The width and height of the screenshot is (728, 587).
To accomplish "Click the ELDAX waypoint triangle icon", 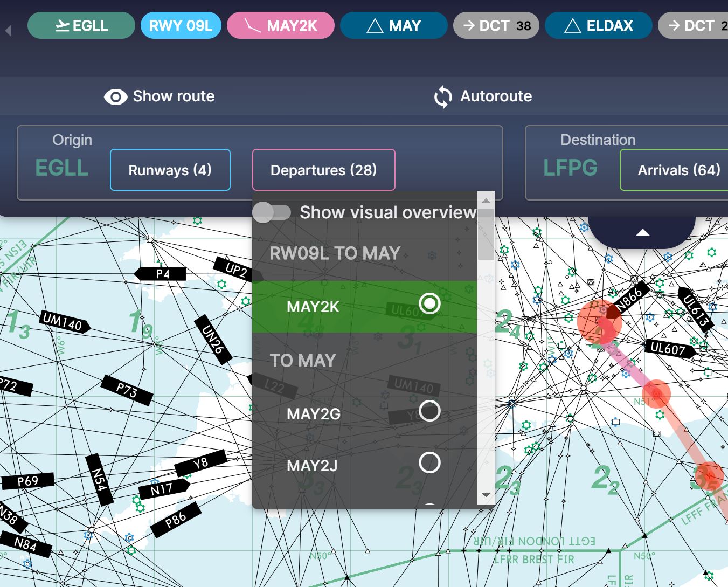I will 572,26.
